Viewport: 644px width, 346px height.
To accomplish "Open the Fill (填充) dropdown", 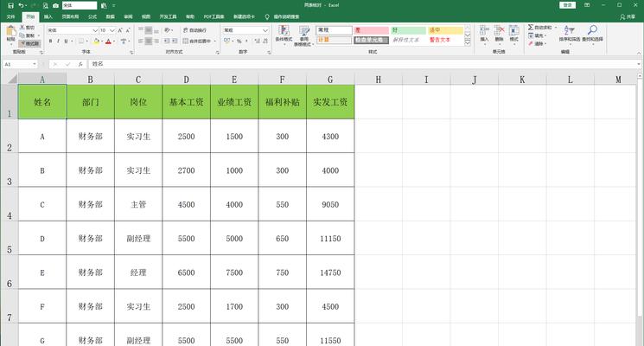I will pyautogui.click(x=538, y=35).
